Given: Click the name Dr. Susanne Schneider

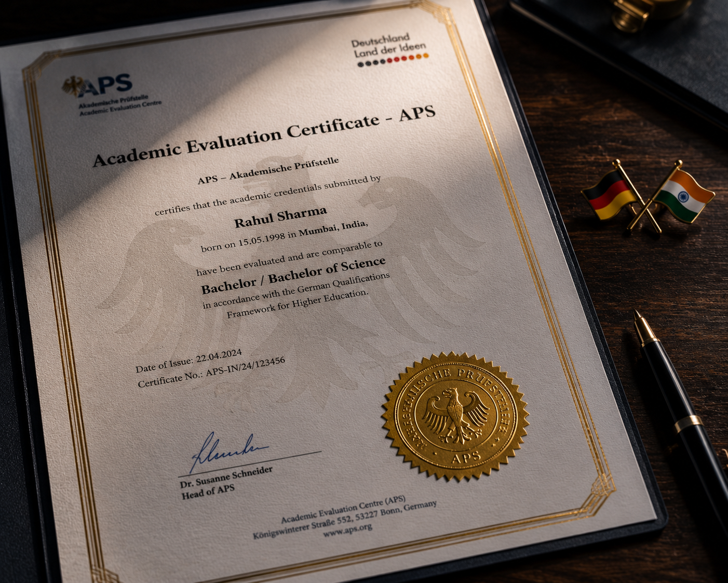Looking at the screenshot, I should pos(226,477).
